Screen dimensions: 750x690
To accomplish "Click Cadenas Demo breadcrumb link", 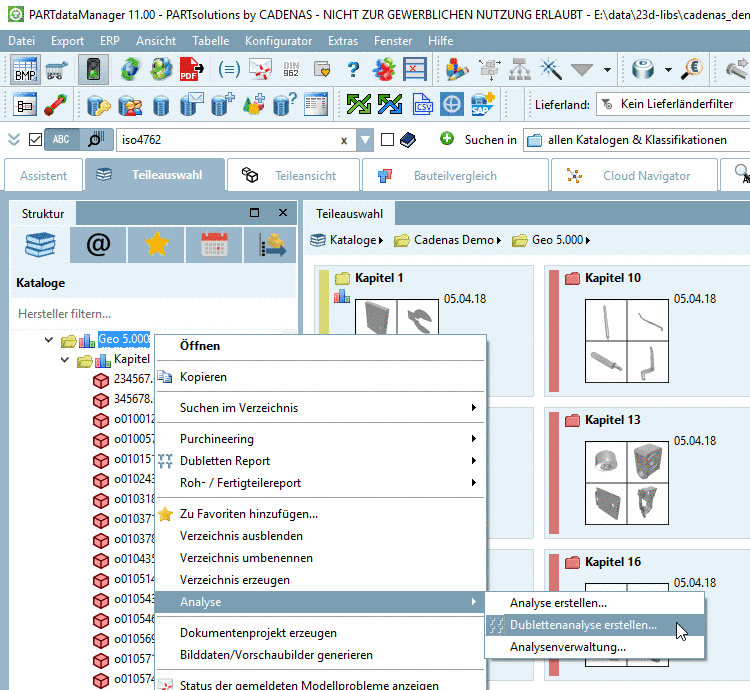I will click(453, 240).
